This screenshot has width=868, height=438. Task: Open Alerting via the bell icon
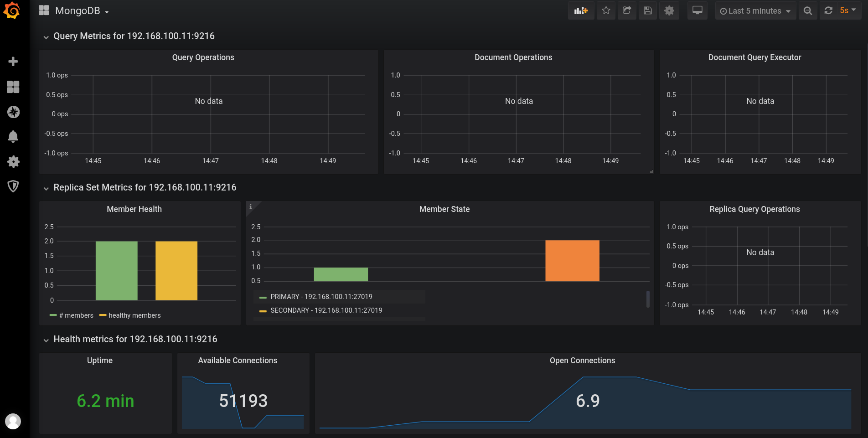(13, 136)
